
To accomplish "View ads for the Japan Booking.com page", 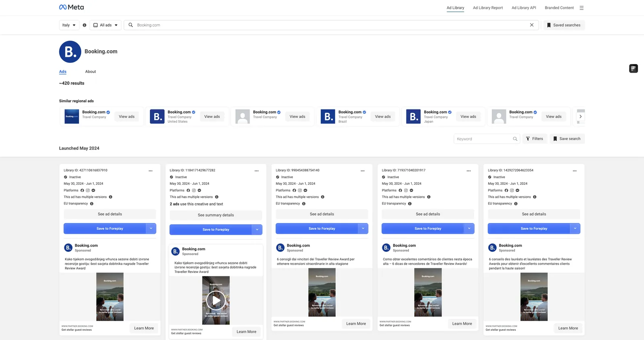I will pyautogui.click(x=468, y=117).
